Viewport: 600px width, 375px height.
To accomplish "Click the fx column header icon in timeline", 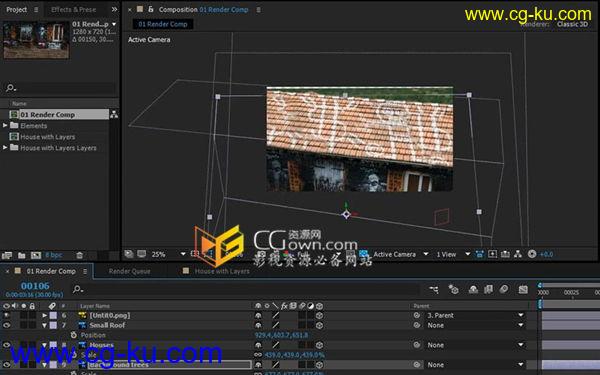I will [284, 306].
